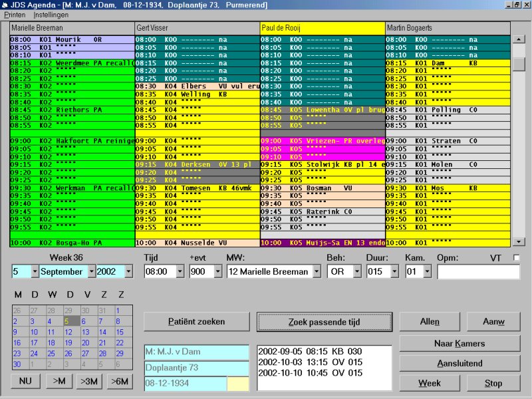Expand the +evt dropdown showing 900
This screenshot has height=399, width=532.
218,271
